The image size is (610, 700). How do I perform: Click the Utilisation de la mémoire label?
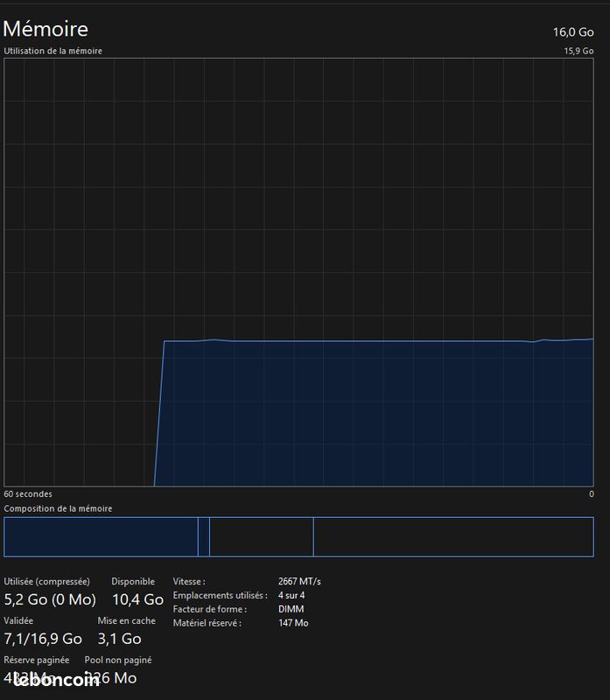pyautogui.click(x=53, y=51)
